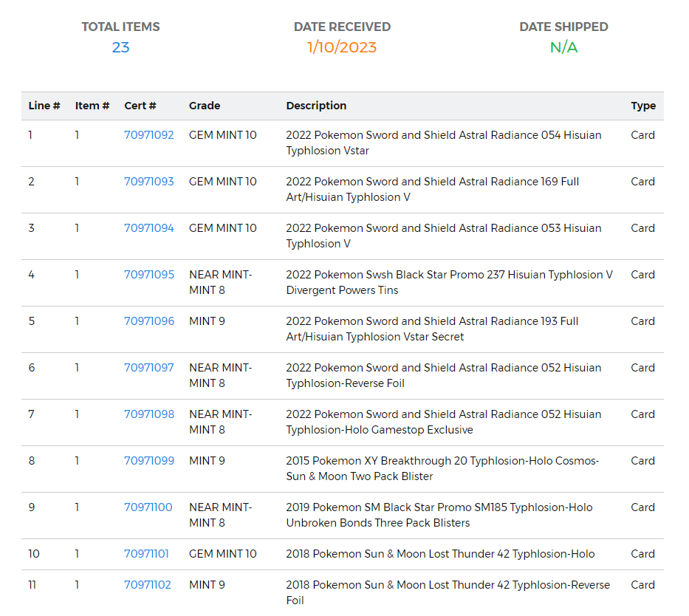Click the Grade column header
The height and width of the screenshot is (616, 689).
205,106
